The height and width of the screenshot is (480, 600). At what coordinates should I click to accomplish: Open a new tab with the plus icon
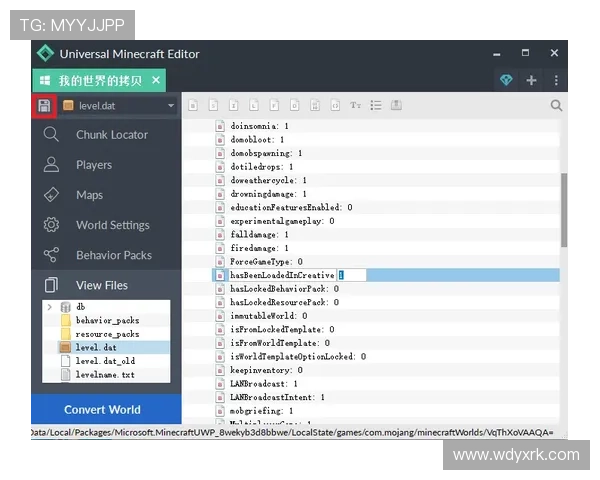pos(531,80)
